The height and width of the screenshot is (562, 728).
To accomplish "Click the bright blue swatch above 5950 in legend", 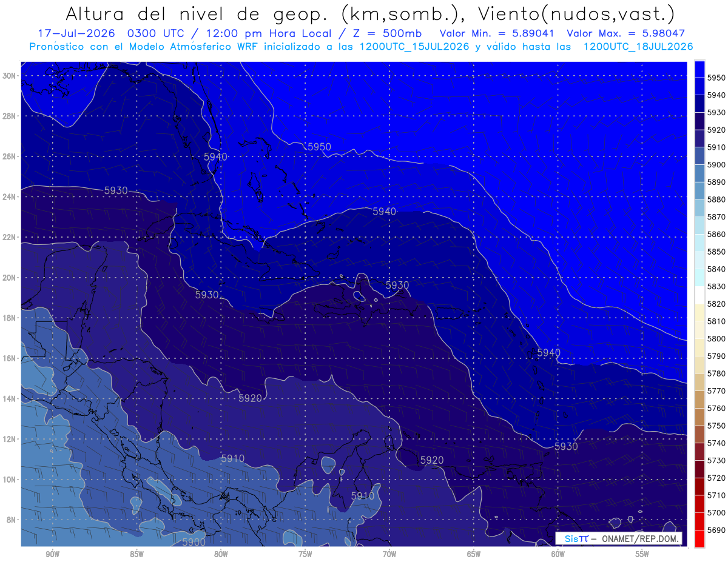I will [x=699, y=69].
